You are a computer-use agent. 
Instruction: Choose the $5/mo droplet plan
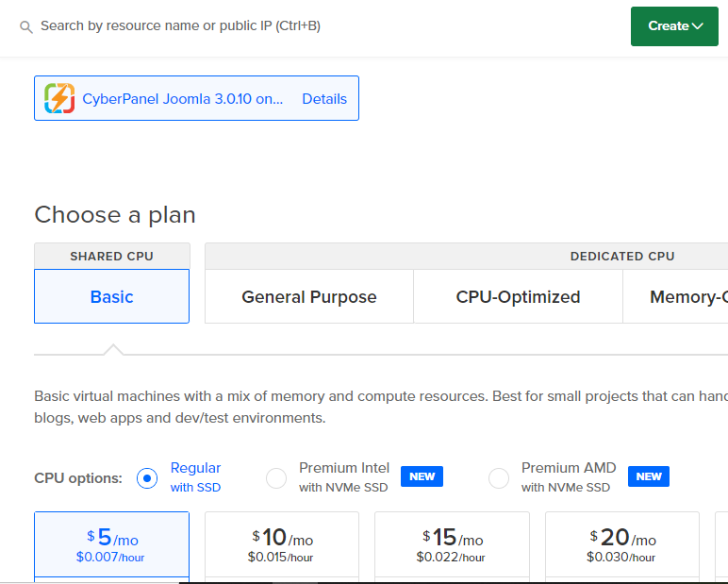coord(112,546)
